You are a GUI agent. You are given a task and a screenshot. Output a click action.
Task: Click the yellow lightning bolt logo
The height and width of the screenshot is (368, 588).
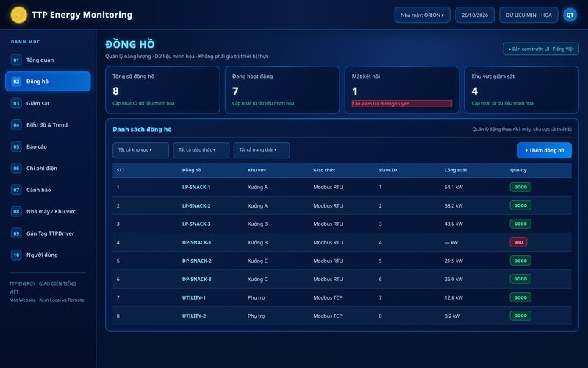click(x=19, y=15)
